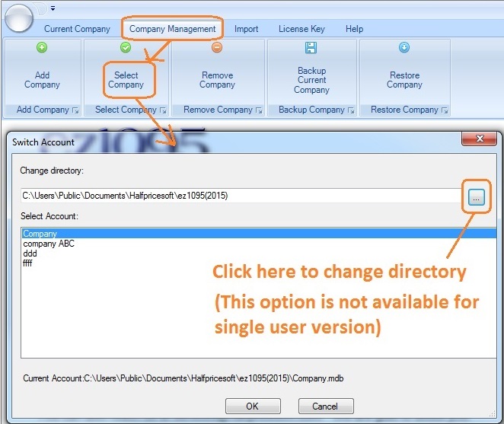The image size is (504, 424).
Task: Expand the Select Company group launcher
Action: coord(162,110)
